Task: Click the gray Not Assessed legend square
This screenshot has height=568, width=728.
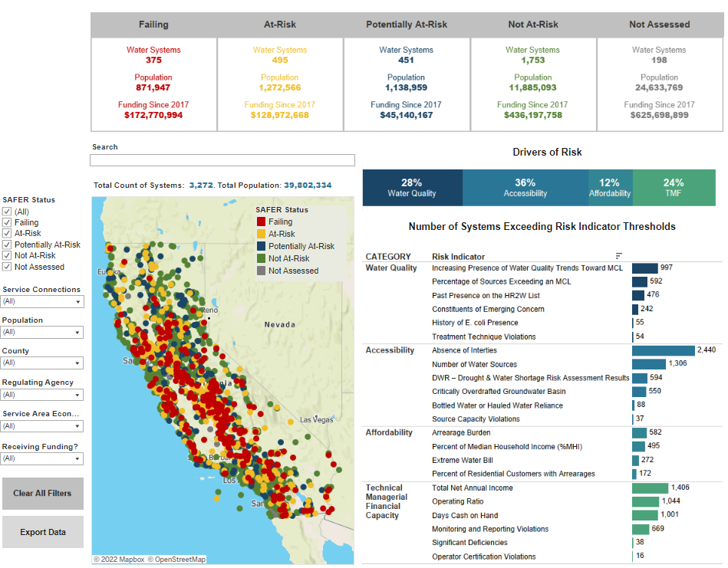Action: point(261,271)
